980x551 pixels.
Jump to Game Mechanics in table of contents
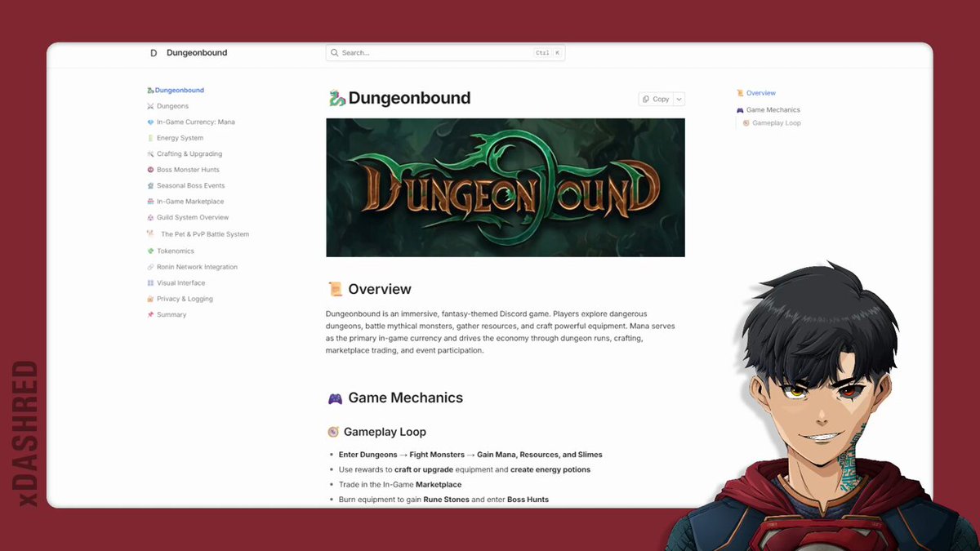773,110
